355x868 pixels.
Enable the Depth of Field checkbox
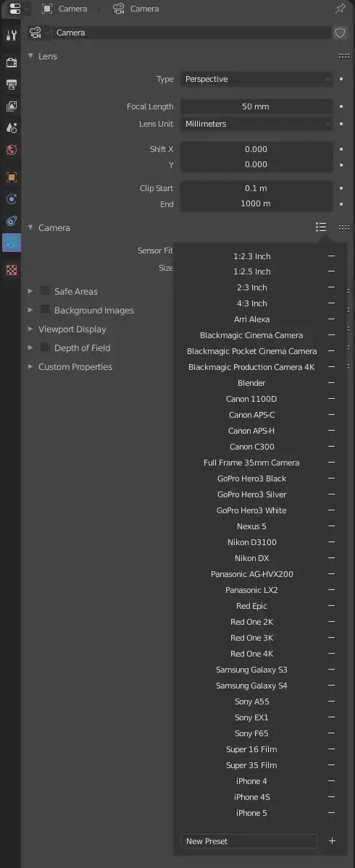(x=46, y=347)
